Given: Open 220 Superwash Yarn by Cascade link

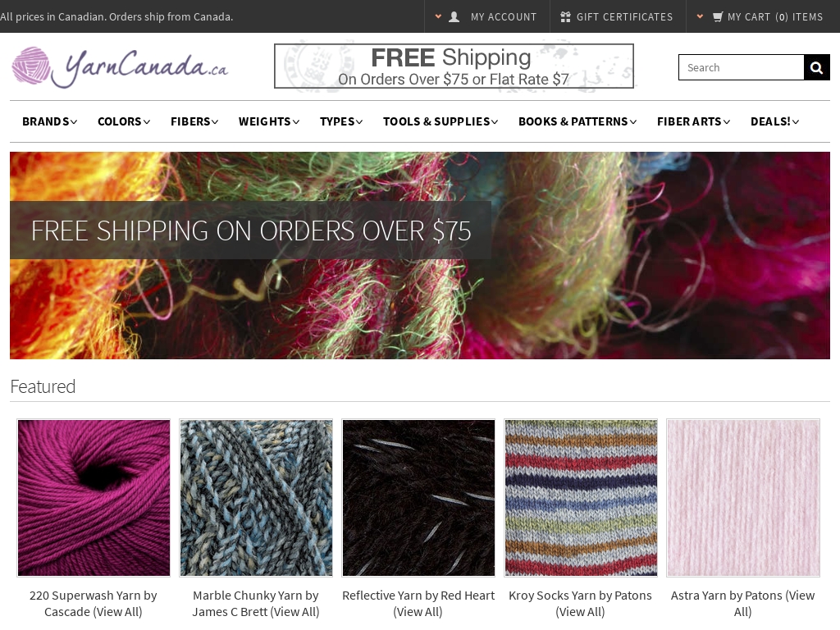Looking at the screenshot, I should (94, 603).
